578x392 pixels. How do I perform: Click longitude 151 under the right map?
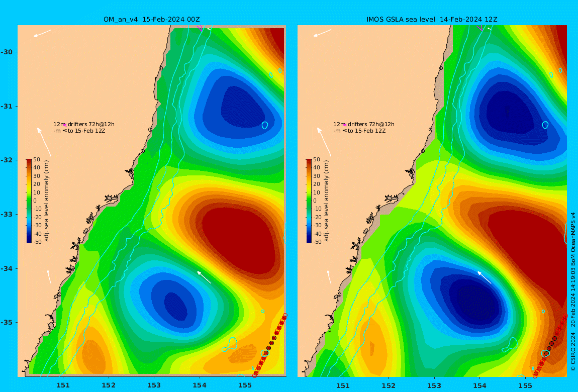343,385
